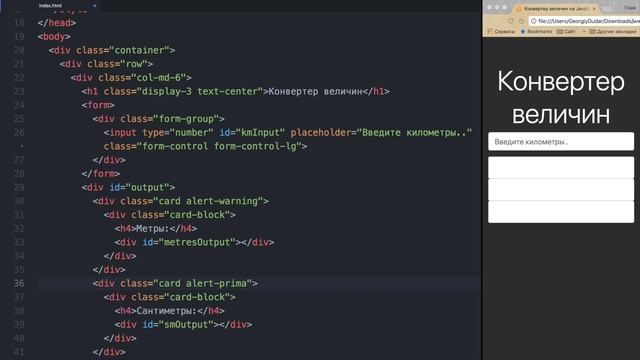640x360 pixels.
Task: Click the Введите километры input field
Action: [561, 142]
